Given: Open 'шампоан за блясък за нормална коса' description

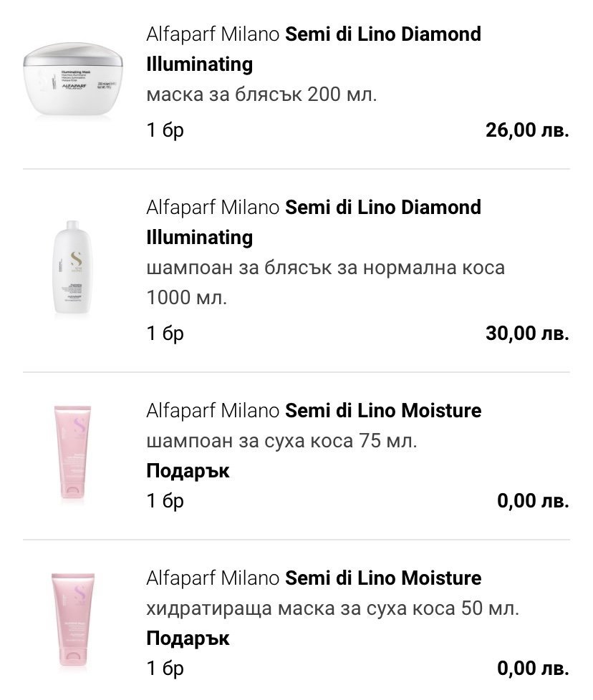Looking at the screenshot, I should click(x=325, y=268).
